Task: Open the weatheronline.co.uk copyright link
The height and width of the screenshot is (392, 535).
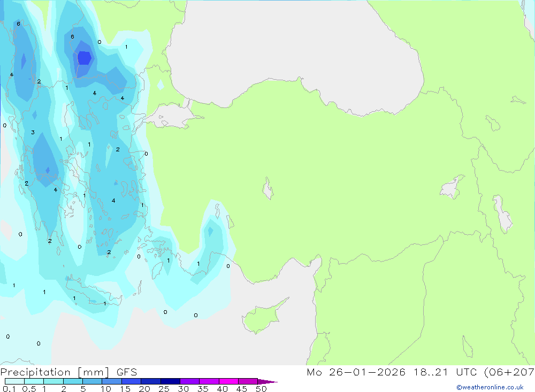Action: pos(490,387)
